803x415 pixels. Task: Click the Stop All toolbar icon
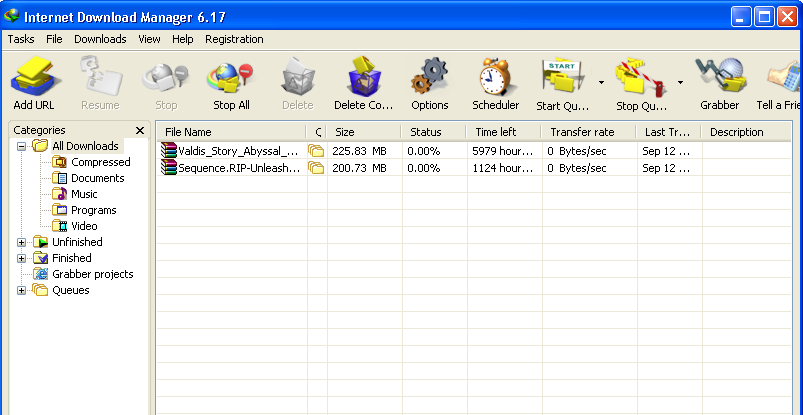pos(231,77)
